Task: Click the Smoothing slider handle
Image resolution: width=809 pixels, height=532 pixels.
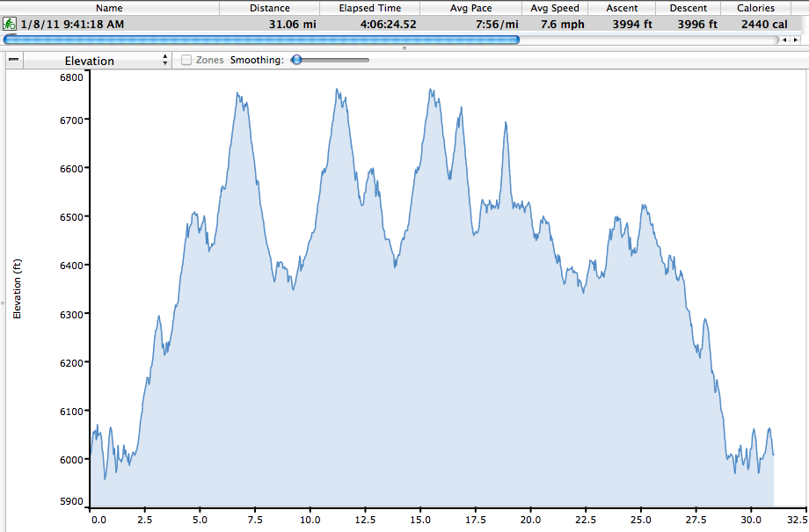Action: [296, 61]
